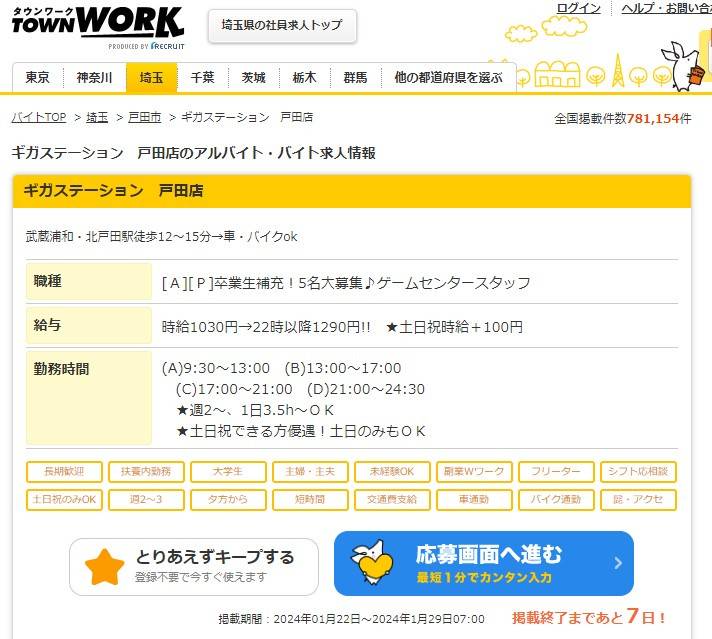Image resolution: width=712 pixels, height=639 pixels.
Task: Select the 神奈川 tab
Action: point(95,77)
